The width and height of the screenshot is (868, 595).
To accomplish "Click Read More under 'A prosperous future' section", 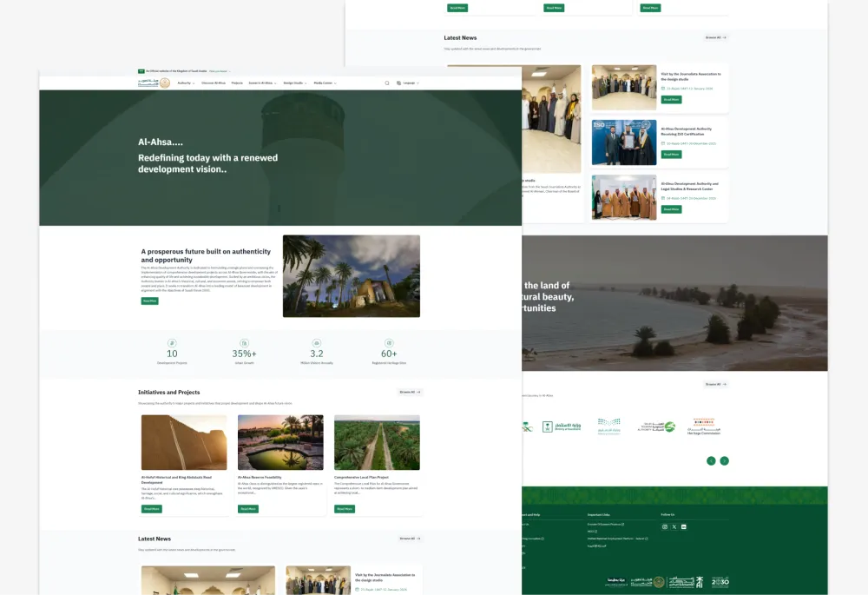I will pos(149,301).
